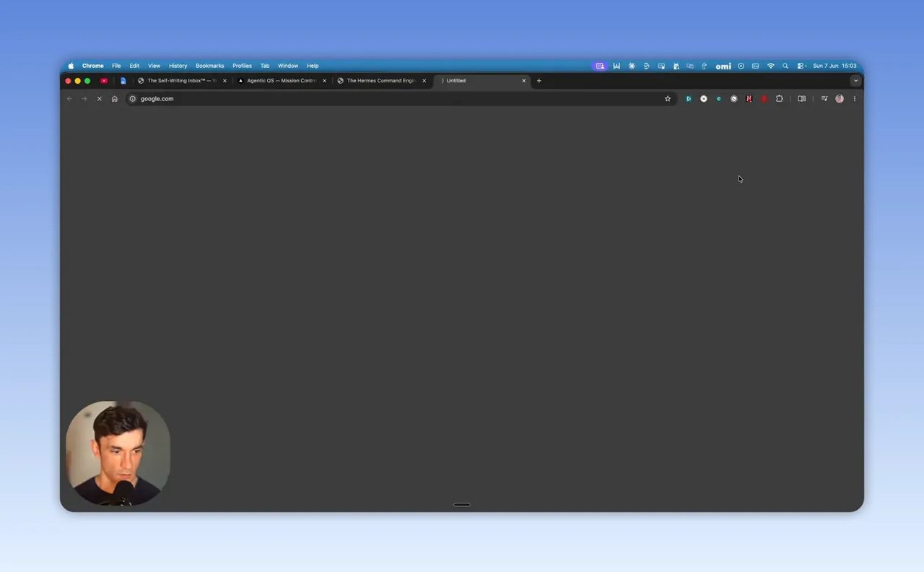
Task: Close The Hermes Command Engine tab
Action: [424, 81]
